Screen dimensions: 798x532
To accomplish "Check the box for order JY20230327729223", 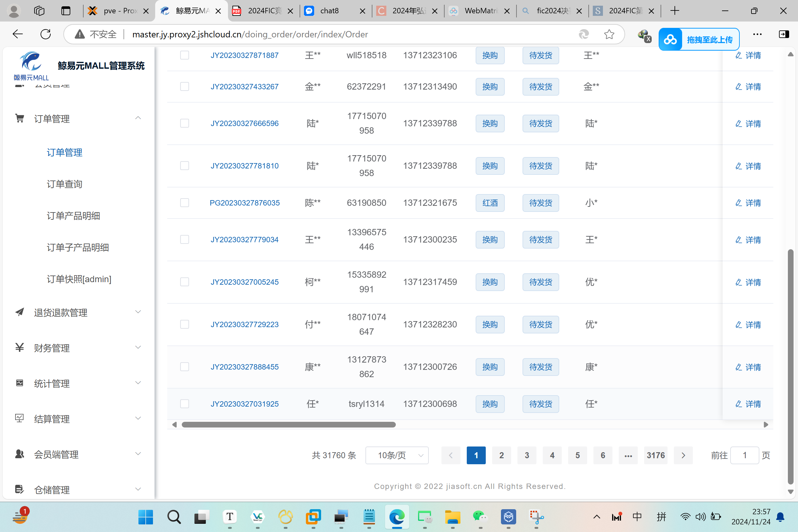I will coord(185,324).
